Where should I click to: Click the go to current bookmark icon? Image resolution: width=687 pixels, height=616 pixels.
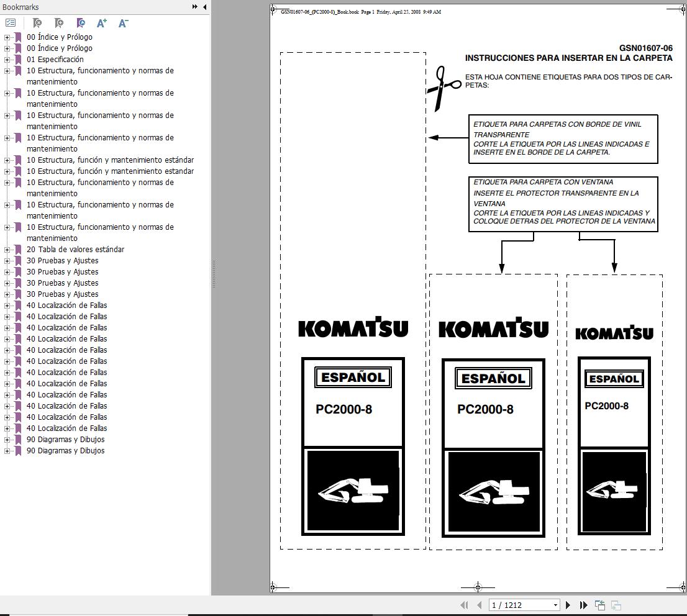[x=81, y=23]
